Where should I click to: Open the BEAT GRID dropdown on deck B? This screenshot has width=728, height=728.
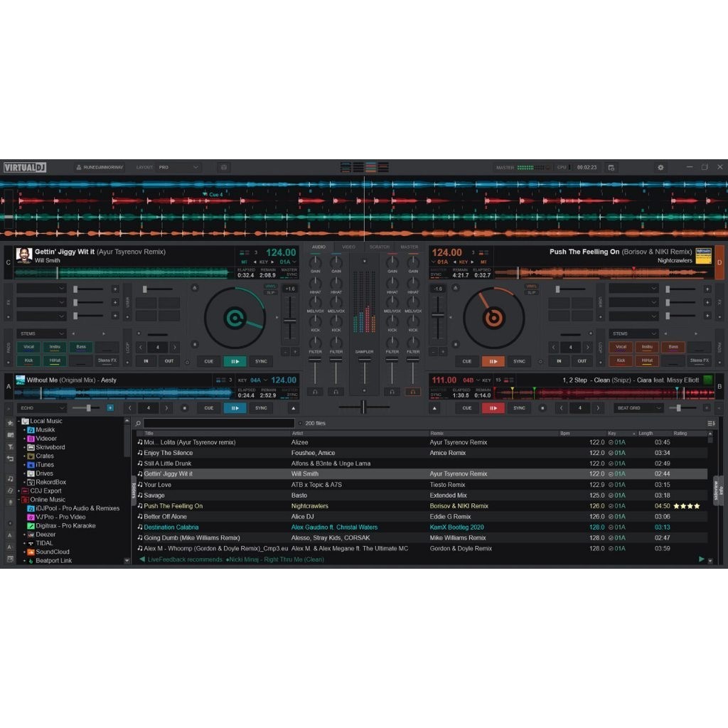pos(638,408)
